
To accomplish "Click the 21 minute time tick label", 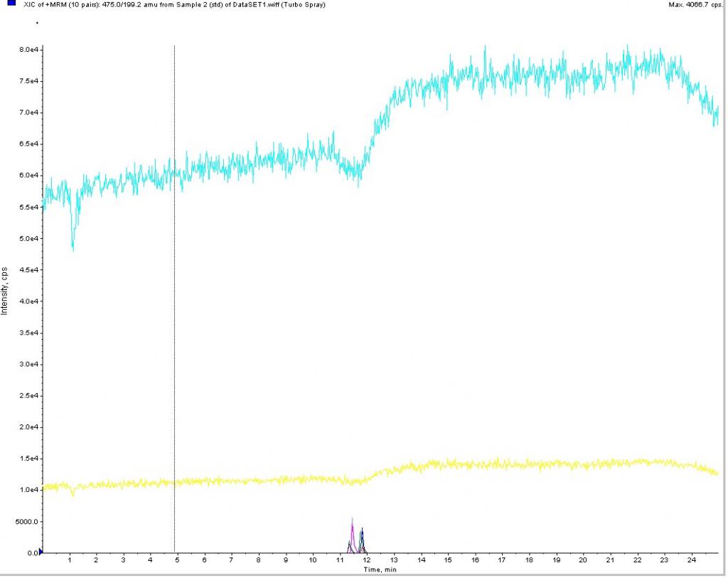I will [610, 560].
